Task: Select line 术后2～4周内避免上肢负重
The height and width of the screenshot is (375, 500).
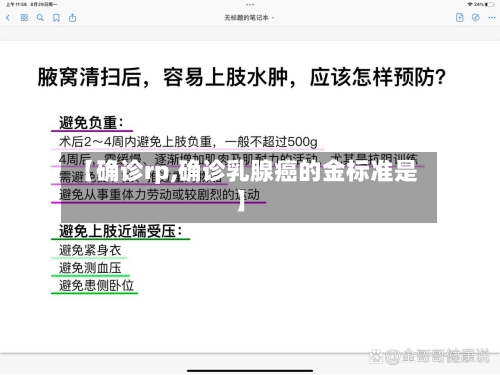Action: (x=135, y=142)
